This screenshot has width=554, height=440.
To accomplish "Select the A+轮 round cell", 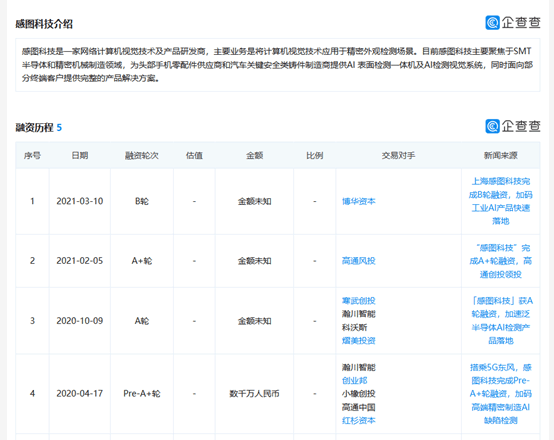I will coord(142,261).
